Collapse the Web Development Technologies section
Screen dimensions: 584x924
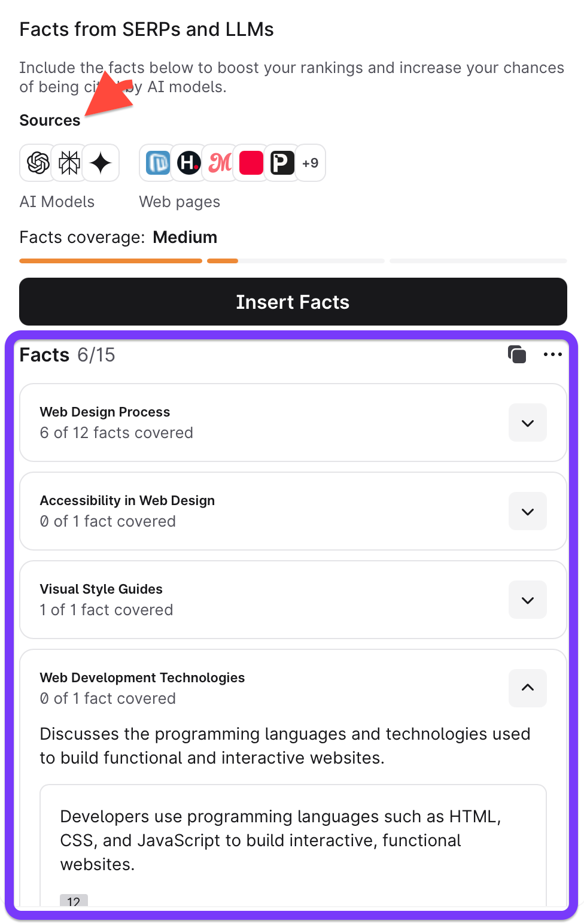coord(527,688)
